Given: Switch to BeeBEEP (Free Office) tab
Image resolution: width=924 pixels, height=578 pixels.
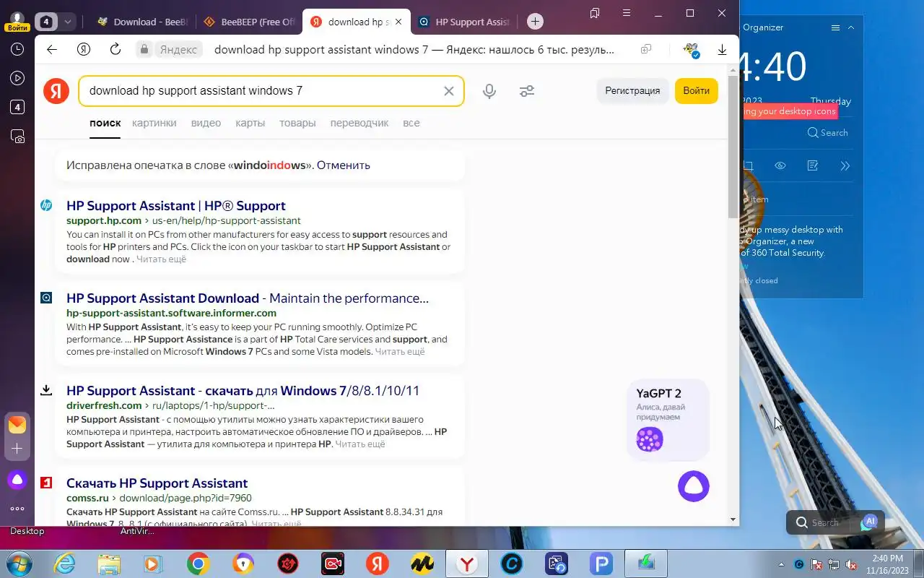Looking at the screenshot, I should [250, 22].
